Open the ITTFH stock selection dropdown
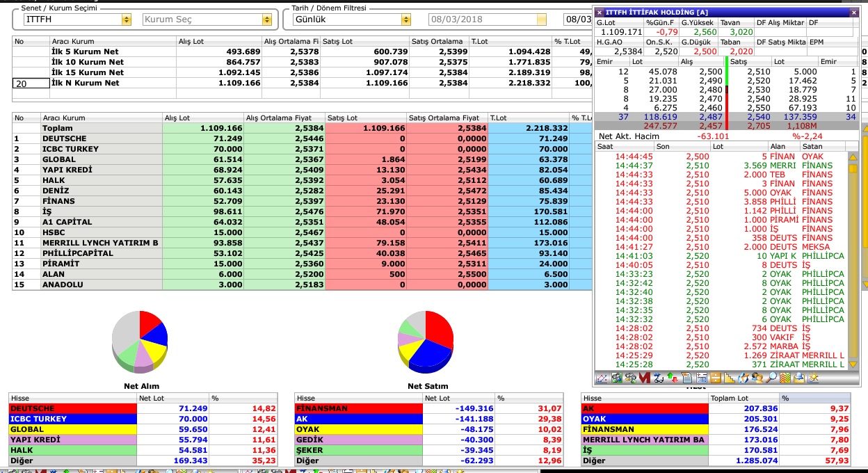Image resolution: width=868 pixels, height=473 pixels. tap(126, 19)
